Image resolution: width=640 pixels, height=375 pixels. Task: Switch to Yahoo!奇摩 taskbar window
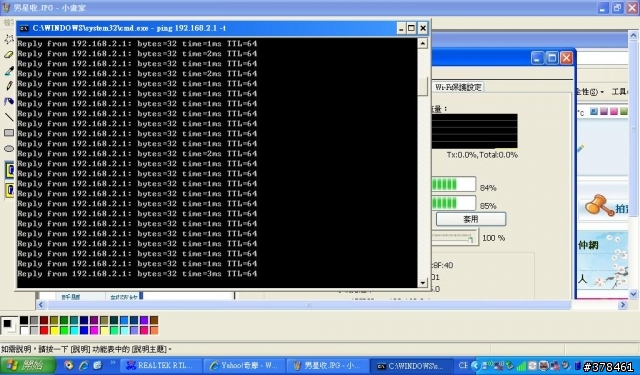click(x=244, y=366)
